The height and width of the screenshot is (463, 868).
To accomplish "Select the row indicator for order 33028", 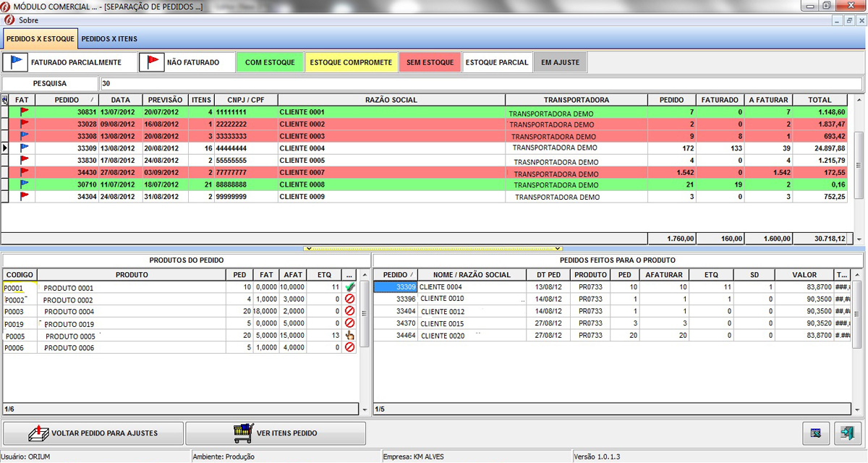I will [x=5, y=124].
